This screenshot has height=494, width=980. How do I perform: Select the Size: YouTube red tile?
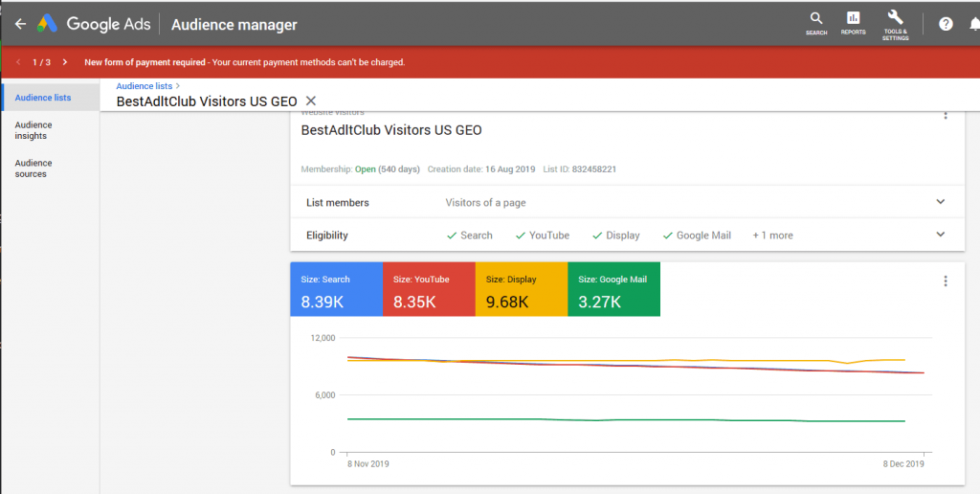pyautogui.click(x=429, y=289)
